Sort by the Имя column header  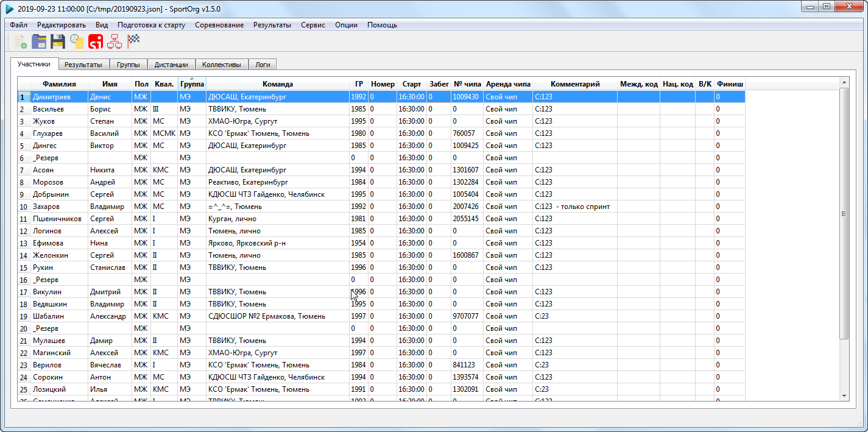(110, 84)
